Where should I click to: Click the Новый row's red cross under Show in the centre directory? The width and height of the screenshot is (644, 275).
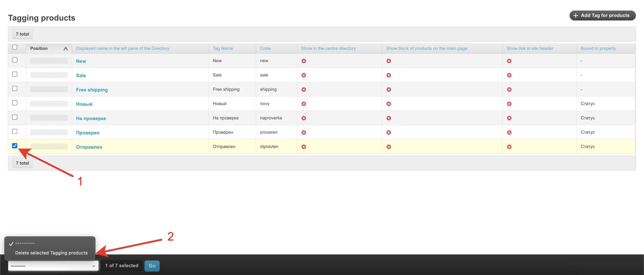pos(303,104)
